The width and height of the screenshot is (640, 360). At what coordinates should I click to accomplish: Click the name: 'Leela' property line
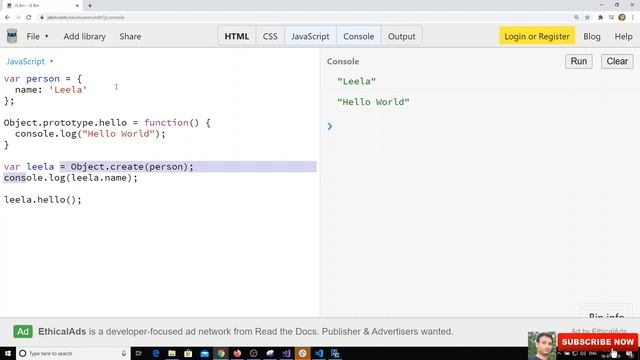51,89
